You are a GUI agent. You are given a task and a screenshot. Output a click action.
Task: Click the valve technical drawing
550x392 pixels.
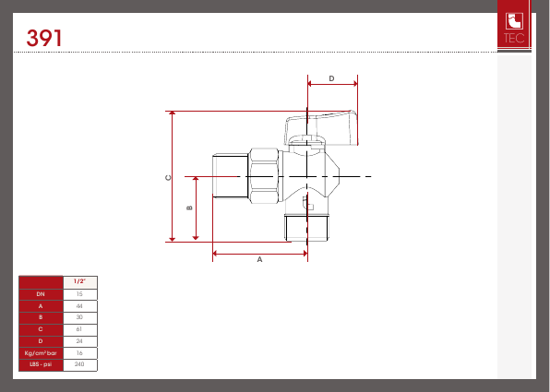tap(268, 168)
